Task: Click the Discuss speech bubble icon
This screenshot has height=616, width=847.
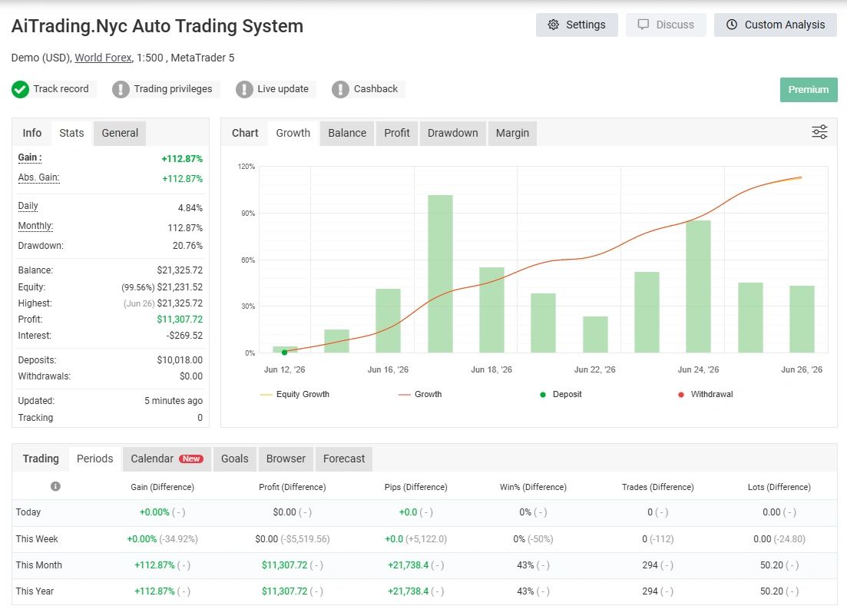Action: (x=643, y=25)
